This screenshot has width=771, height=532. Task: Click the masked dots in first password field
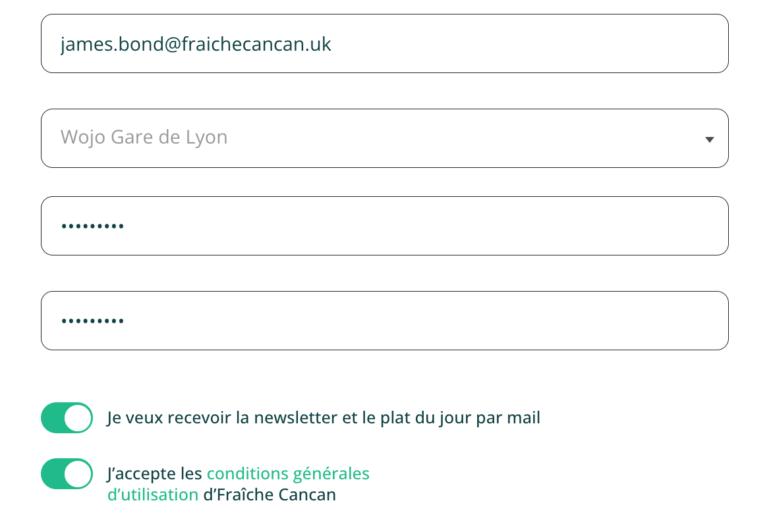click(92, 226)
